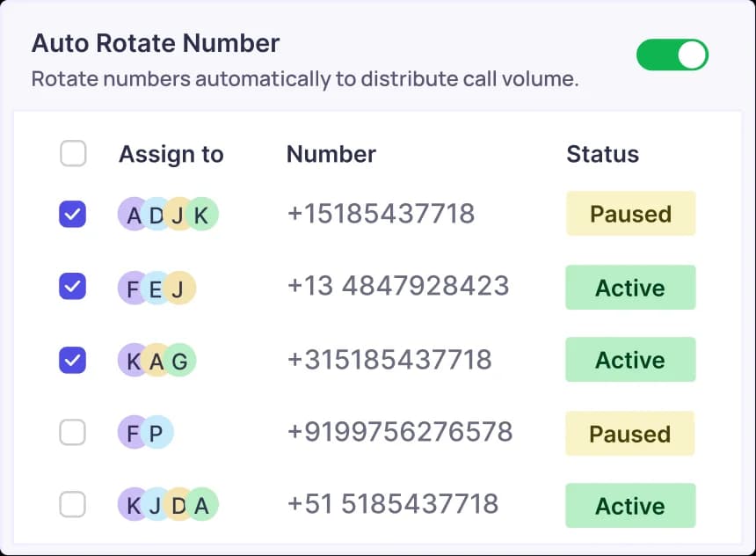
Task: Click the Assign to column header
Action: click(171, 154)
